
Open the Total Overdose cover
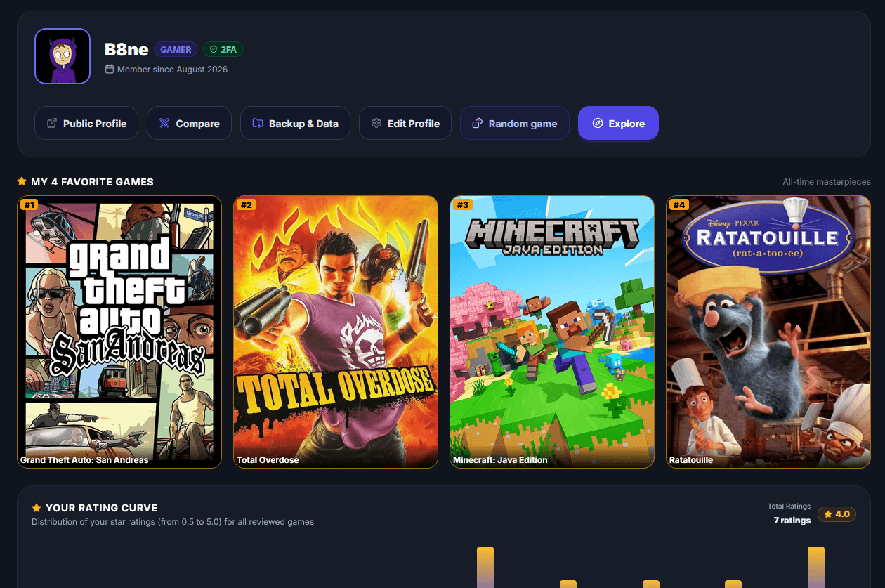tap(336, 332)
